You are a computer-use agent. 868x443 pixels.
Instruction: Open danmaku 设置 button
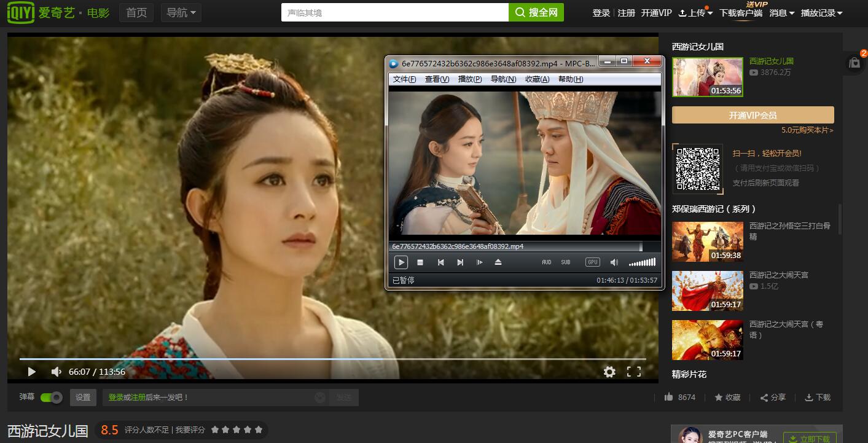click(x=83, y=398)
